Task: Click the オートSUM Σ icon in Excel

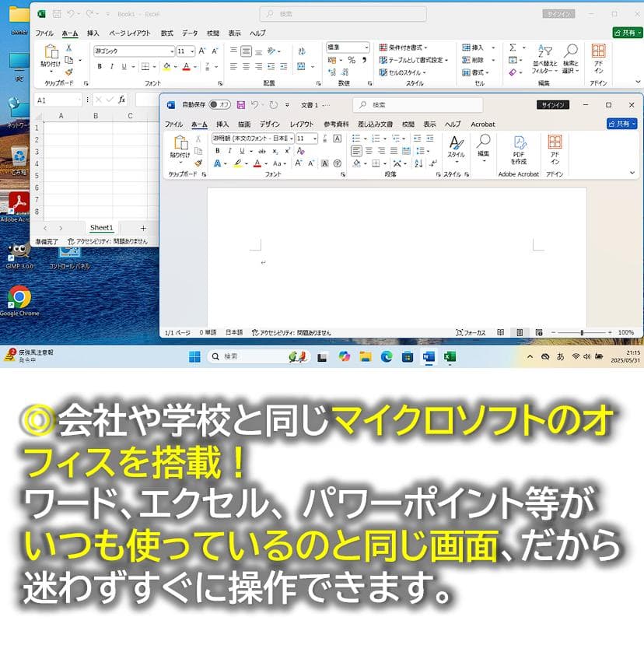Action: [511, 47]
